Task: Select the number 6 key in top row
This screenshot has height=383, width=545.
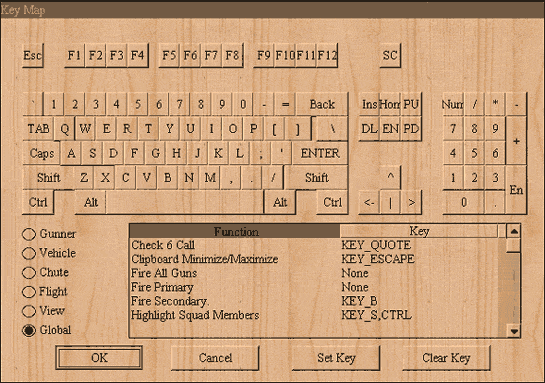Action: tap(159, 104)
